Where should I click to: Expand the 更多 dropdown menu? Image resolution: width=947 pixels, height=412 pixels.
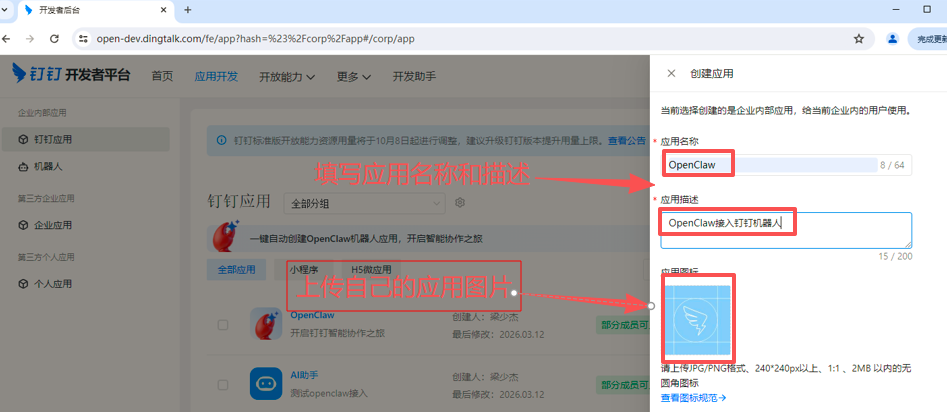(x=354, y=77)
